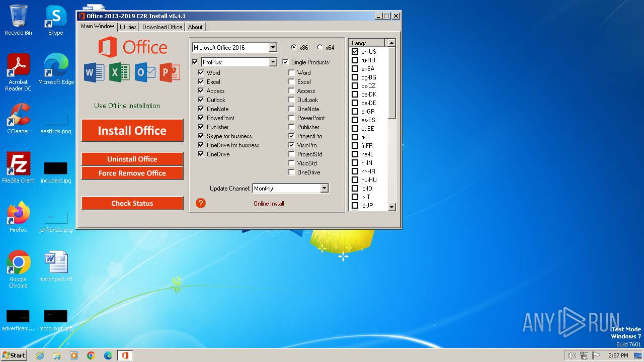Toggle the ProPlus suite checkbox

point(195,62)
